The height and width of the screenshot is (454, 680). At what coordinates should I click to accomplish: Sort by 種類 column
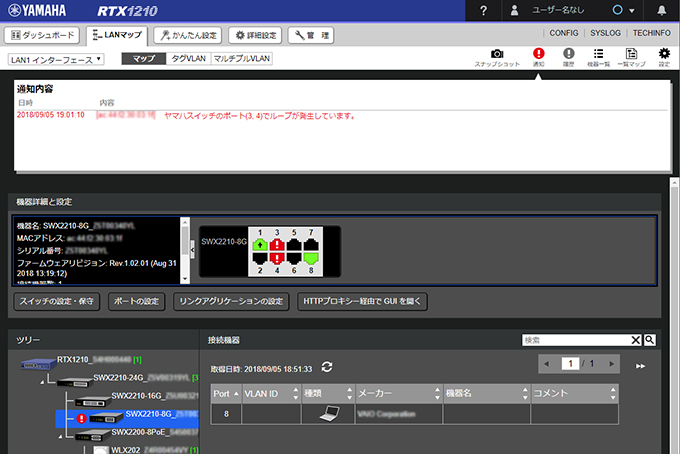point(328,394)
